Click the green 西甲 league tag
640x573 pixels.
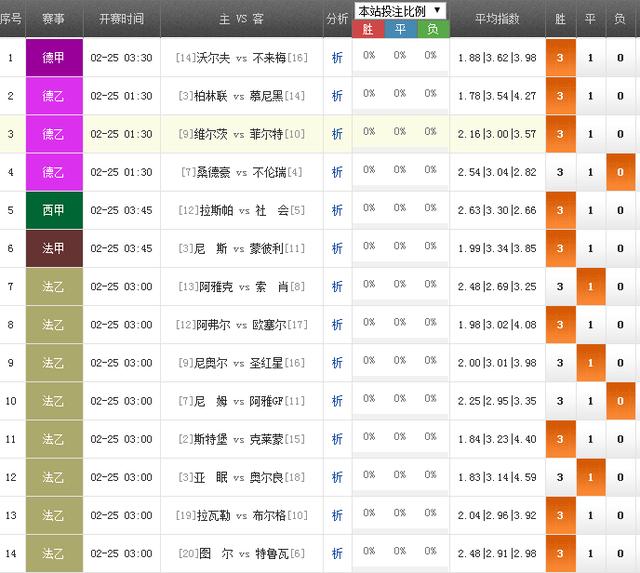(54, 210)
